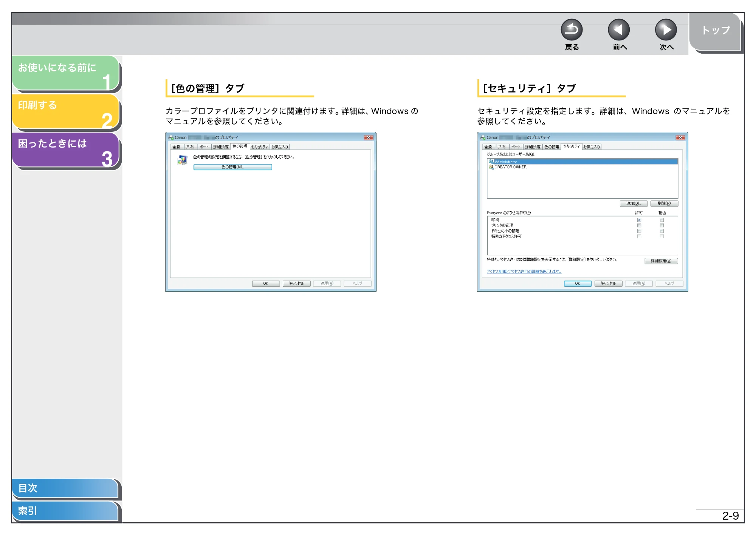This screenshot has height=534, width=756.
Task: Close the color management properties dialog
Action: click(369, 137)
